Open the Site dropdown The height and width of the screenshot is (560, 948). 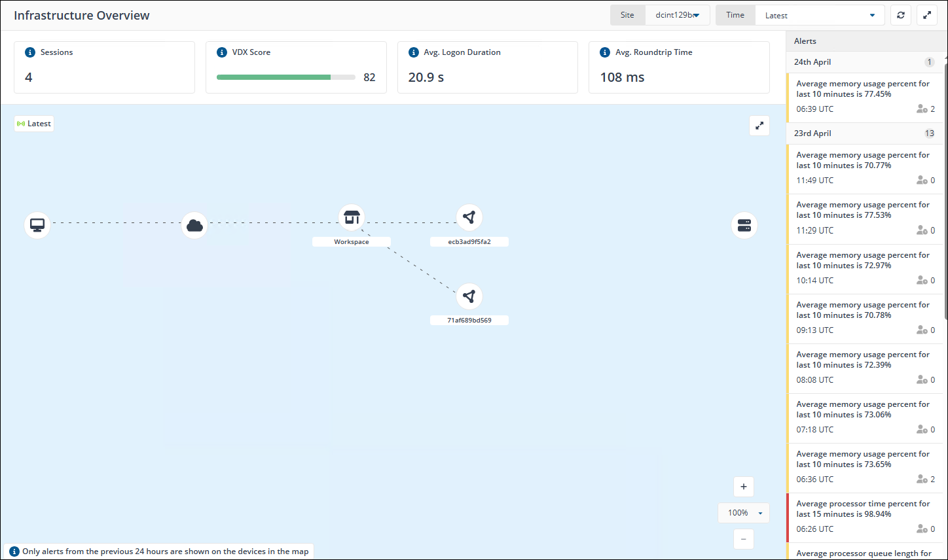point(677,15)
